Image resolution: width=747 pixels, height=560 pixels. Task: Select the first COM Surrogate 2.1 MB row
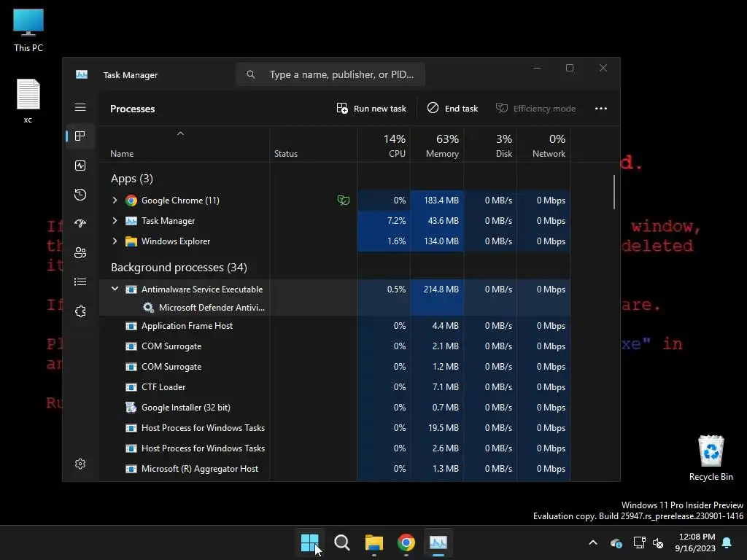[334, 346]
